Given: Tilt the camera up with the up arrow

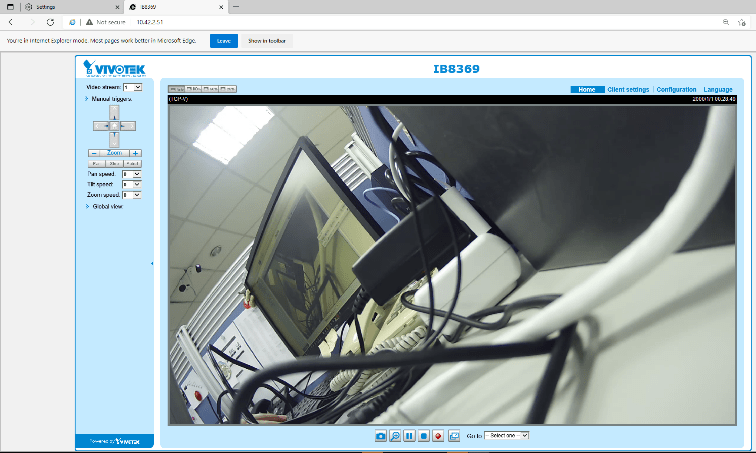Looking at the screenshot, I should (114, 113).
